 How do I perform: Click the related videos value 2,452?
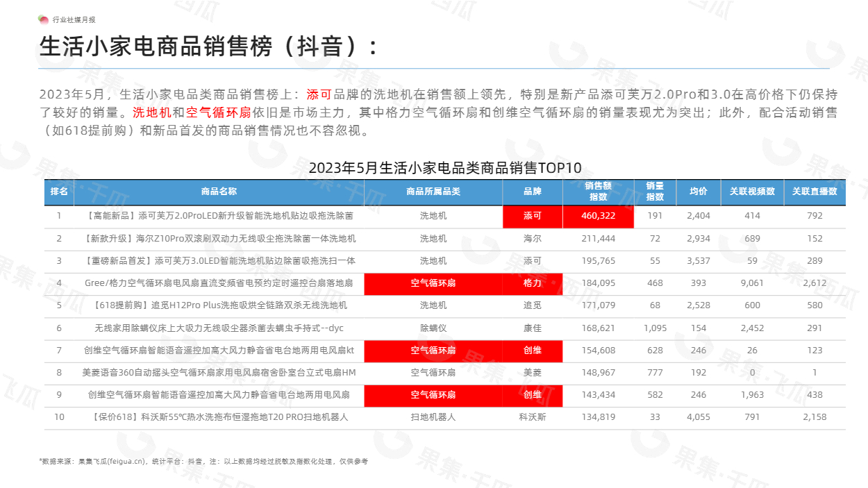752,328
